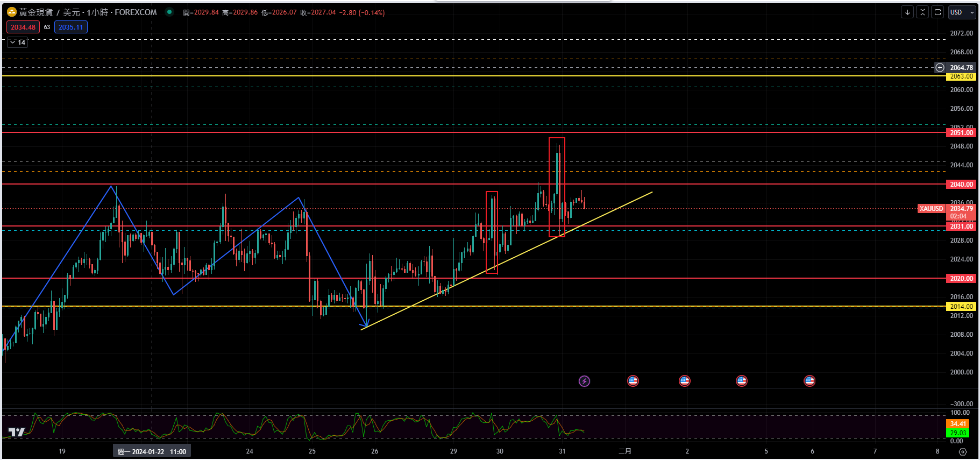Click date 19 on the time axis
Viewport: 980px width, 460px height.
pyautogui.click(x=62, y=451)
